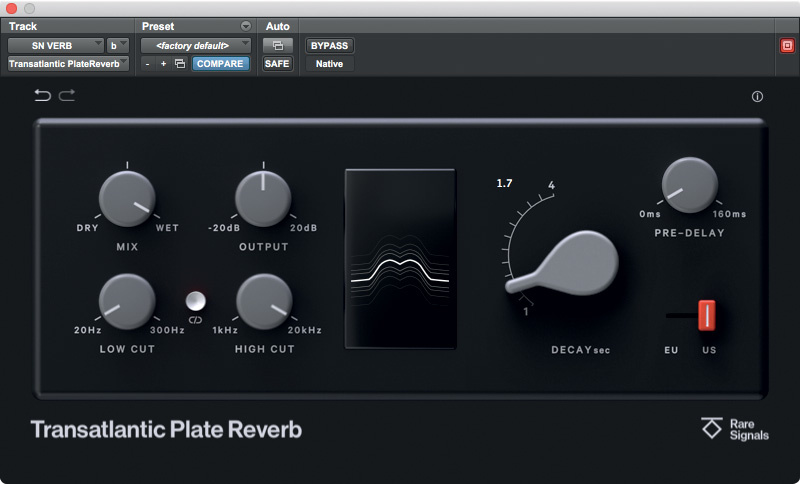Click the HIGH CUT knob

(264, 301)
